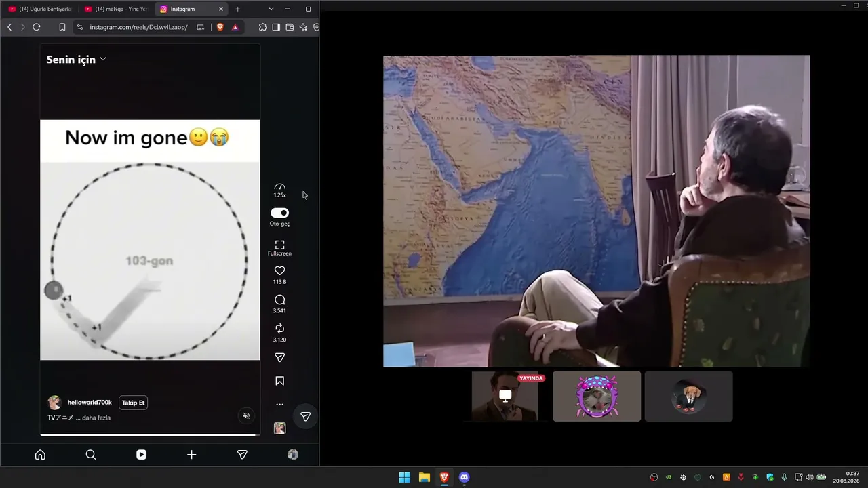Screen dimensions: 868x488
Task: Open helloworld700k's profile picture
Action: click(54, 403)
